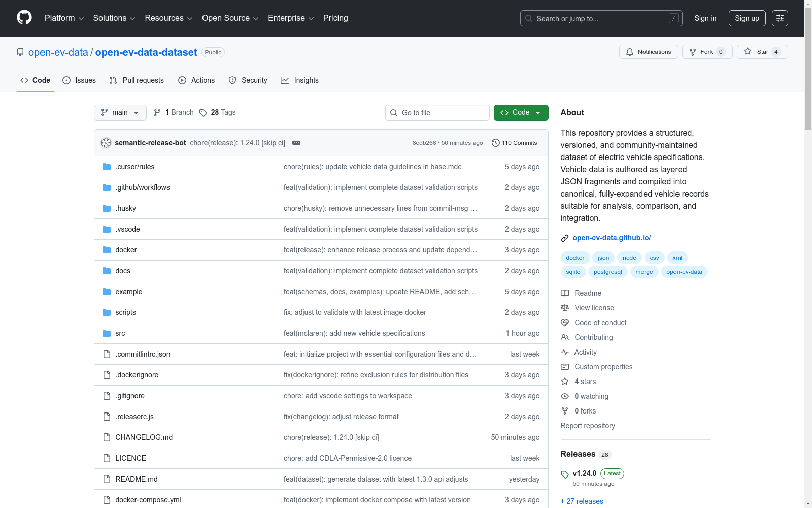Click the Go to file search box
Screen dimensions: 812x508
437,113
